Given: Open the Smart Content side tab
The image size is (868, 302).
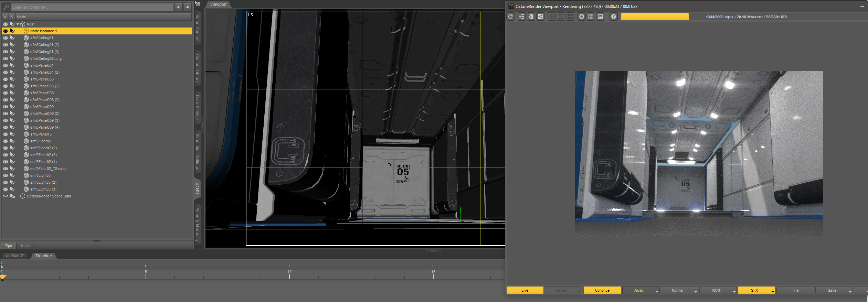Looking at the screenshot, I should click(x=197, y=28).
